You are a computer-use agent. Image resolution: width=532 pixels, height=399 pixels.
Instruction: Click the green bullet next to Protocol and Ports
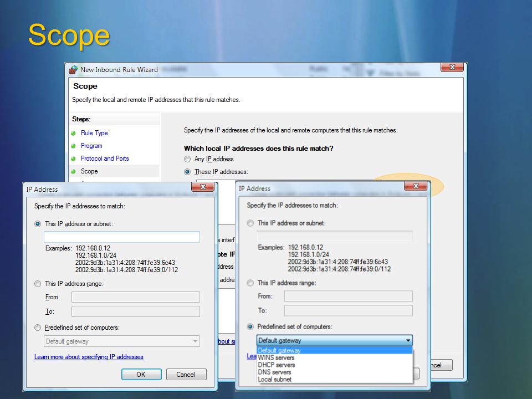point(73,159)
